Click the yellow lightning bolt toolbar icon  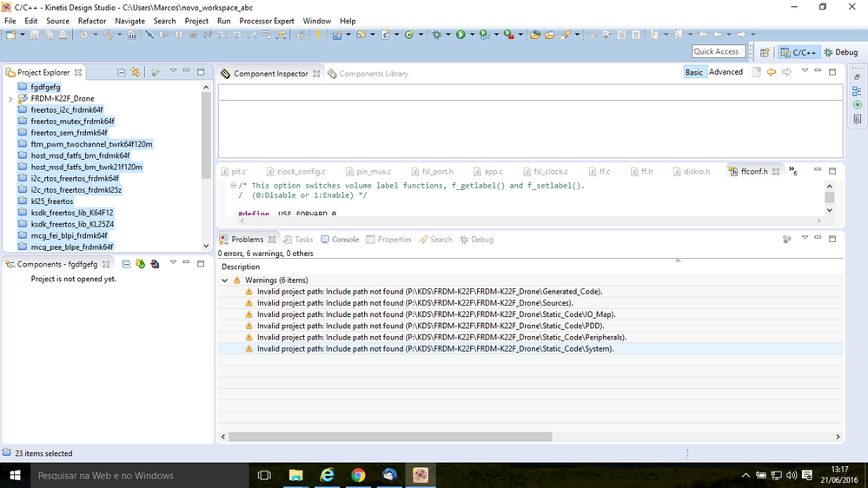pos(318,35)
